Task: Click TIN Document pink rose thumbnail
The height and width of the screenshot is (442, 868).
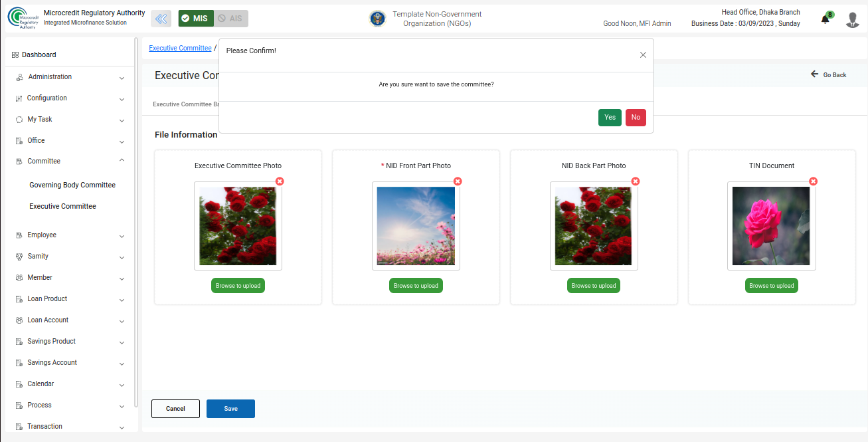Action: tap(772, 226)
